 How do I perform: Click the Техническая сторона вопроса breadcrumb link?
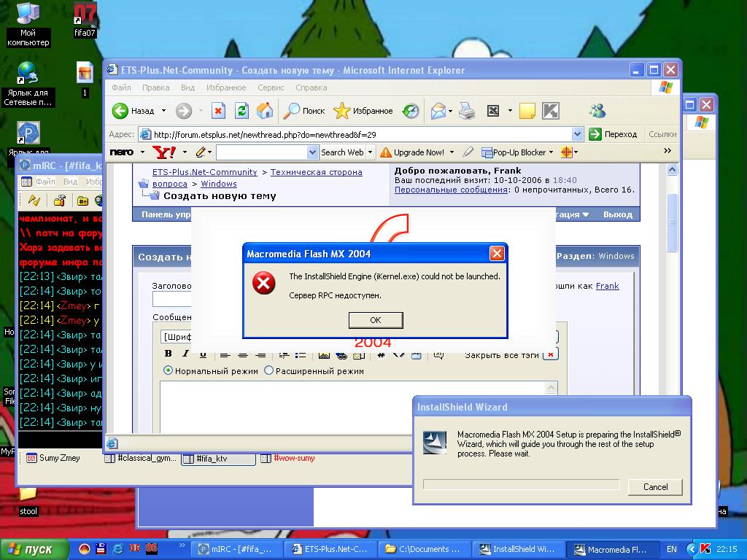316,172
